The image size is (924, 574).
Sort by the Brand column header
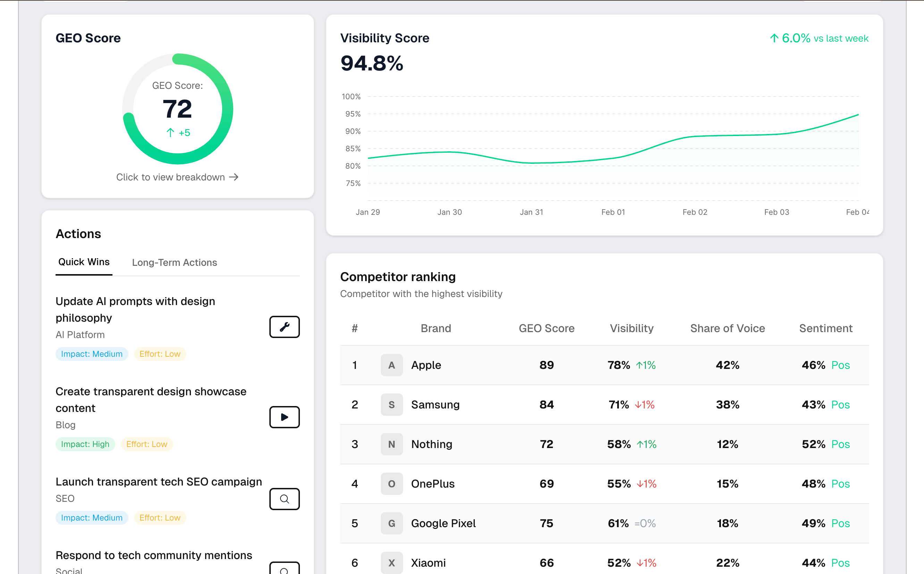[436, 328]
